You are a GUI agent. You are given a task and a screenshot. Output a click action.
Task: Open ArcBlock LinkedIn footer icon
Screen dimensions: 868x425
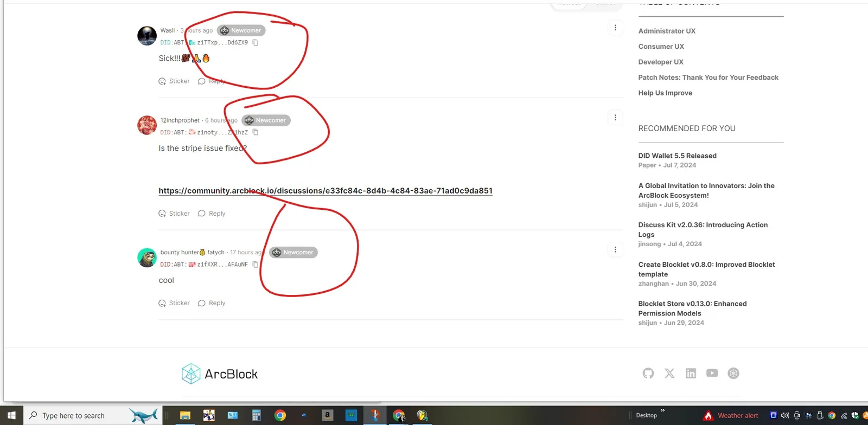coord(691,373)
